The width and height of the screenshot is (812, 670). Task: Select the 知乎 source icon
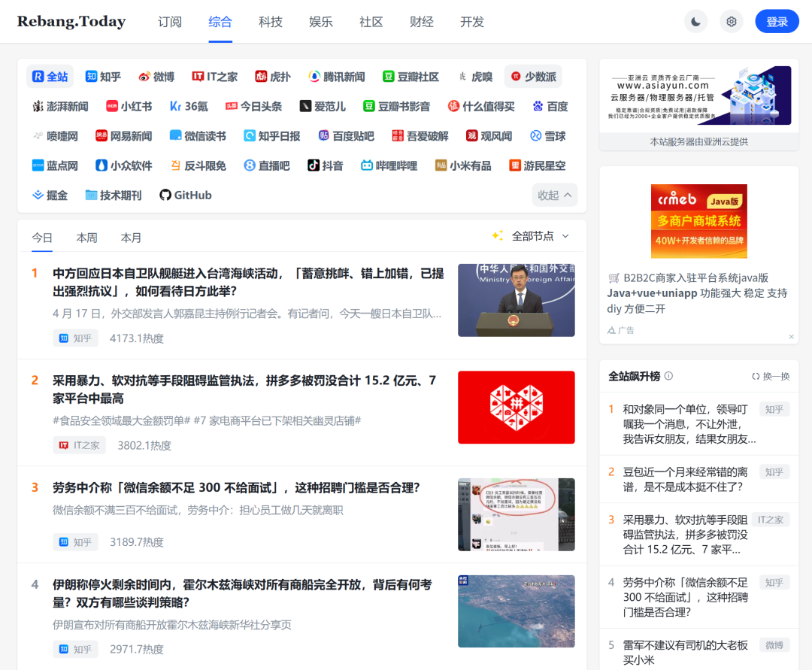point(103,77)
